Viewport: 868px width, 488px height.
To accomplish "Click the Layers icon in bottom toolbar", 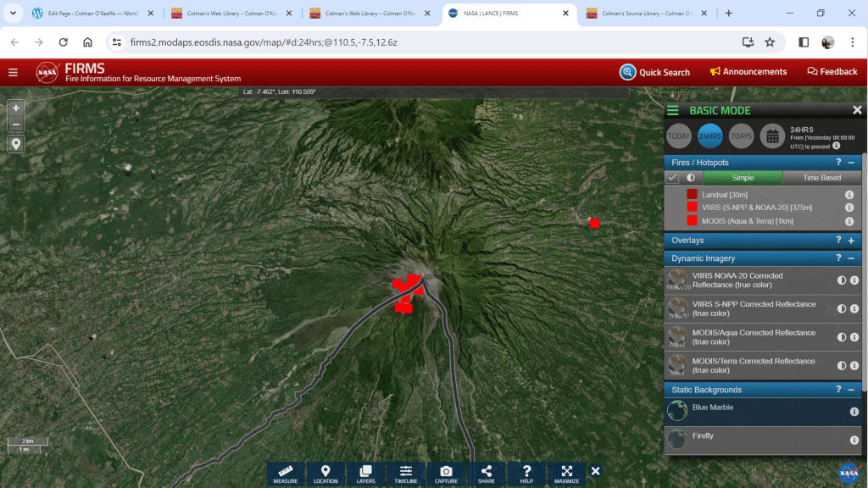I will click(x=365, y=474).
